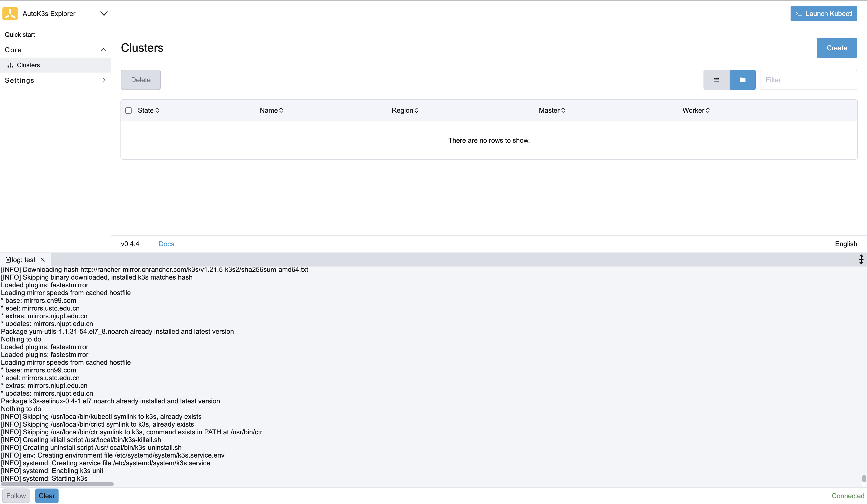Open the workspace dropdown beside AutoK3s Explorer
Image resolution: width=867 pixels, height=504 pixels.
104,13
